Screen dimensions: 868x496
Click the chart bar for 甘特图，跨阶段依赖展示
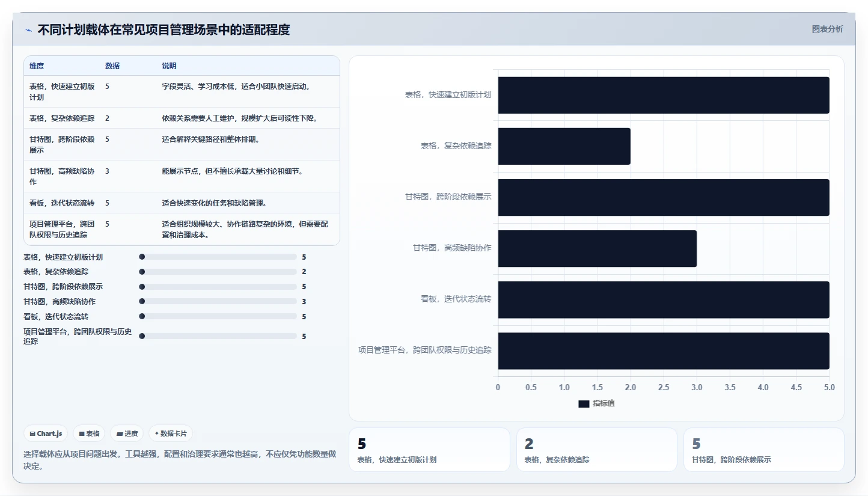pos(664,197)
